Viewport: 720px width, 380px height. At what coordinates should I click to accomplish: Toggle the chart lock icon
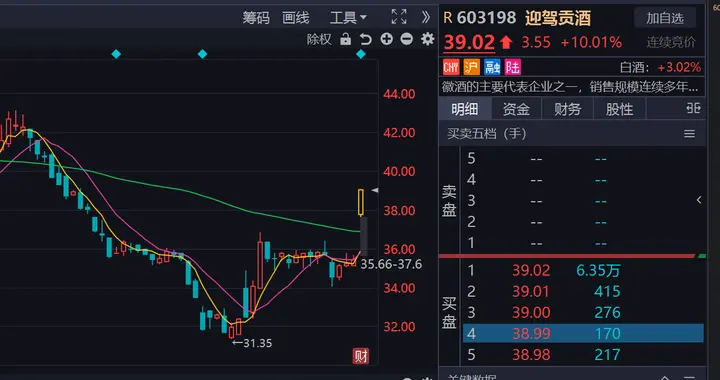(345, 39)
